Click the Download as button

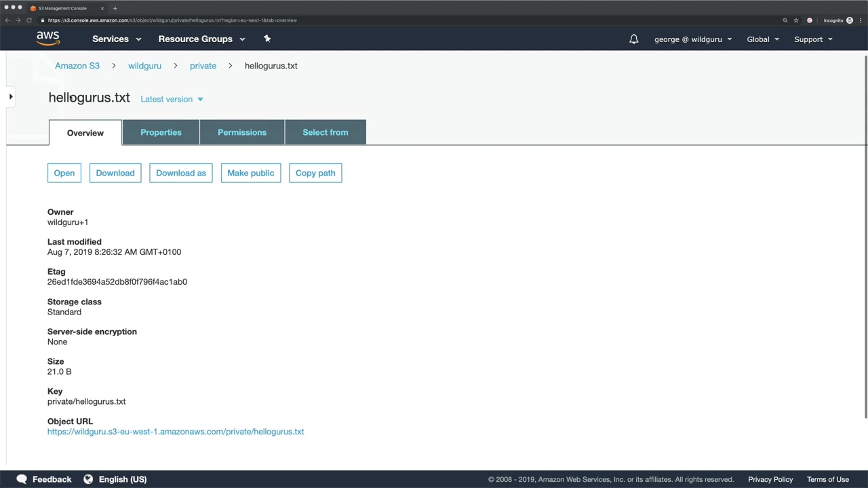[x=181, y=173]
